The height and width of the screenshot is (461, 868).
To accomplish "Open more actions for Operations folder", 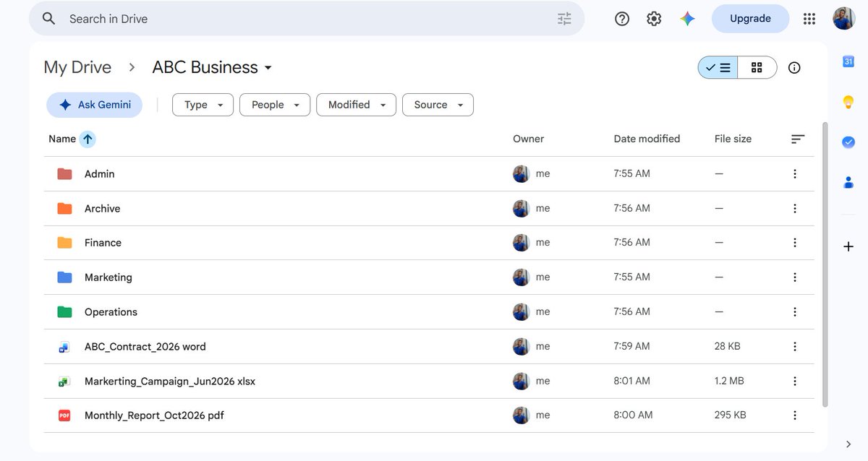I will 795,312.
